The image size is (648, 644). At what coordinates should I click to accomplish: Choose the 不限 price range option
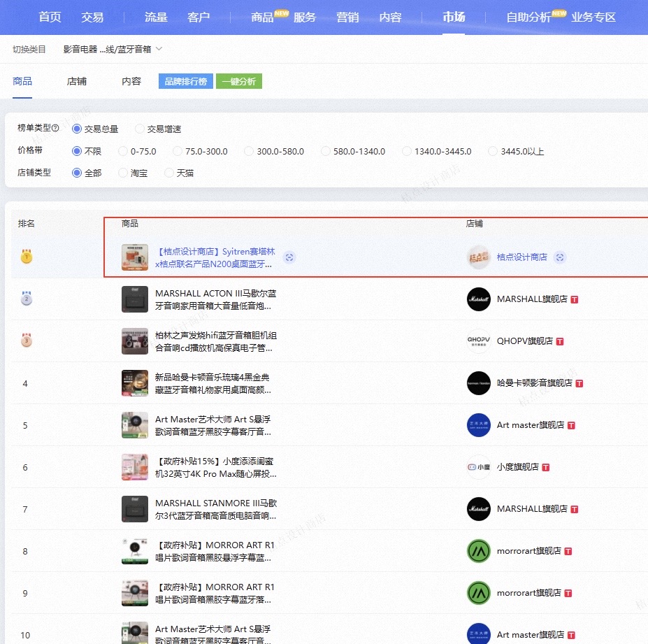click(x=76, y=151)
